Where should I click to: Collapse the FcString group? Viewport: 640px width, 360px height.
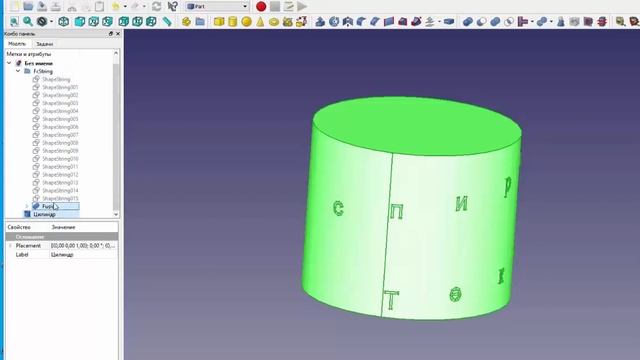click(18, 71)
